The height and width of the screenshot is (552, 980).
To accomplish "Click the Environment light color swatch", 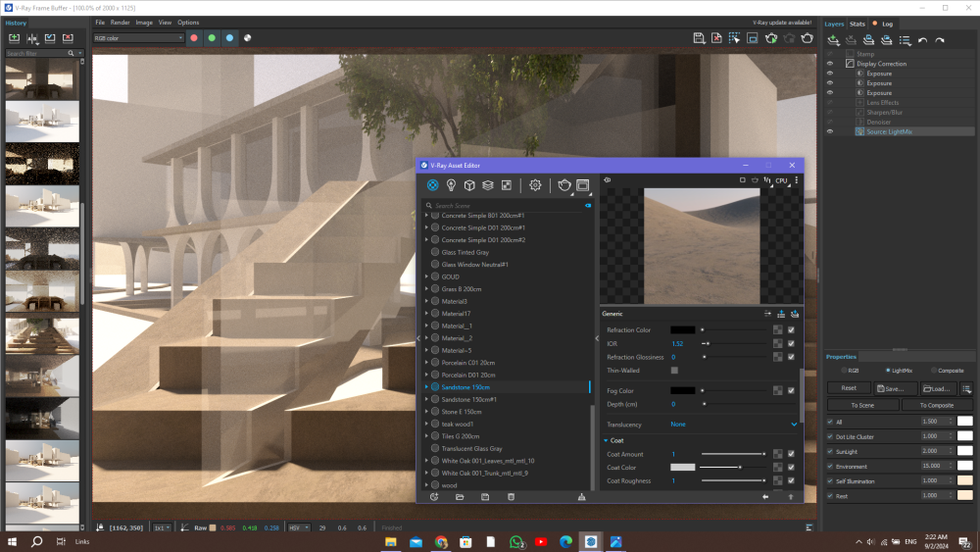I will coord(964,466).
